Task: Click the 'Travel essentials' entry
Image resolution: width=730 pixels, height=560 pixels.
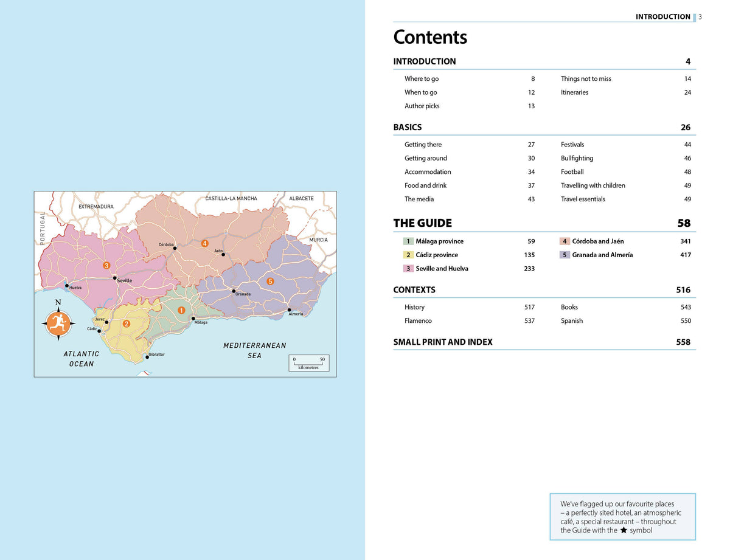Action: click(x=583, y=199)
